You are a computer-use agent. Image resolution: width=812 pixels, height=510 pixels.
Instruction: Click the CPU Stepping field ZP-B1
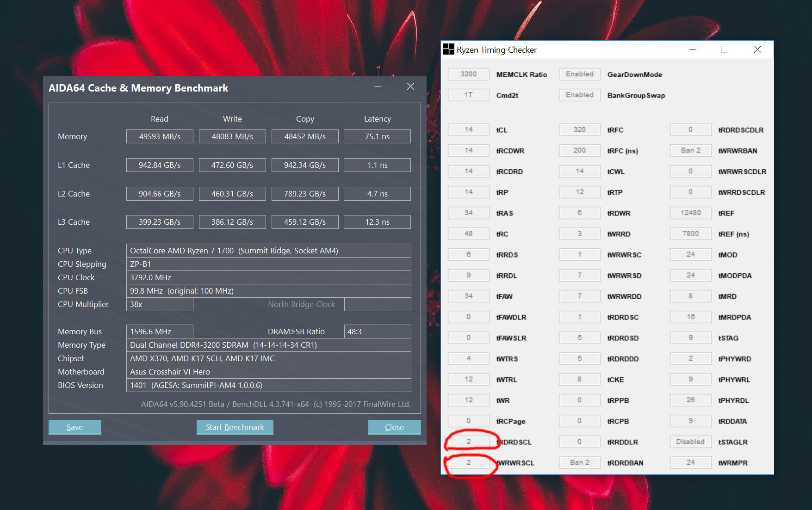[268, 264]
